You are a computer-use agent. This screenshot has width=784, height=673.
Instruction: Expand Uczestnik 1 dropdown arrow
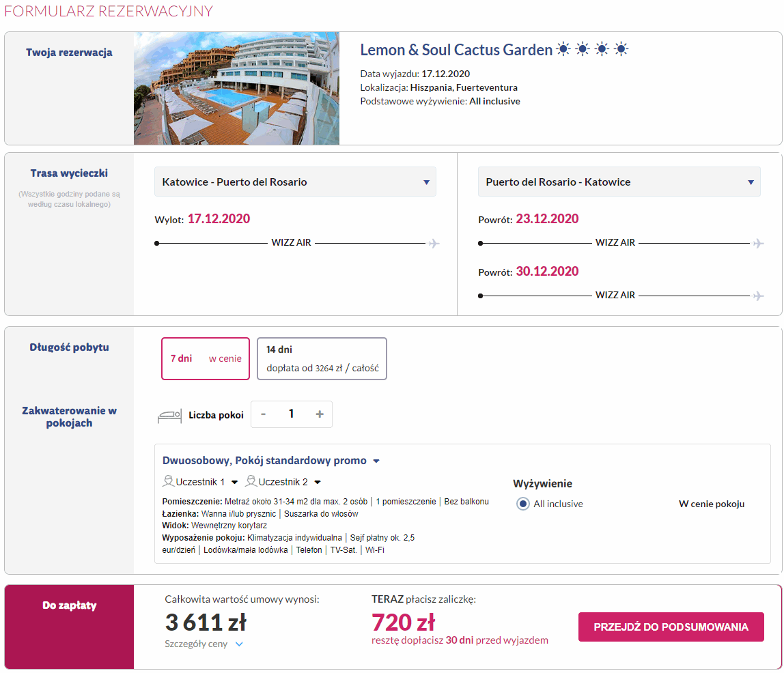click(x=234, y=483)
